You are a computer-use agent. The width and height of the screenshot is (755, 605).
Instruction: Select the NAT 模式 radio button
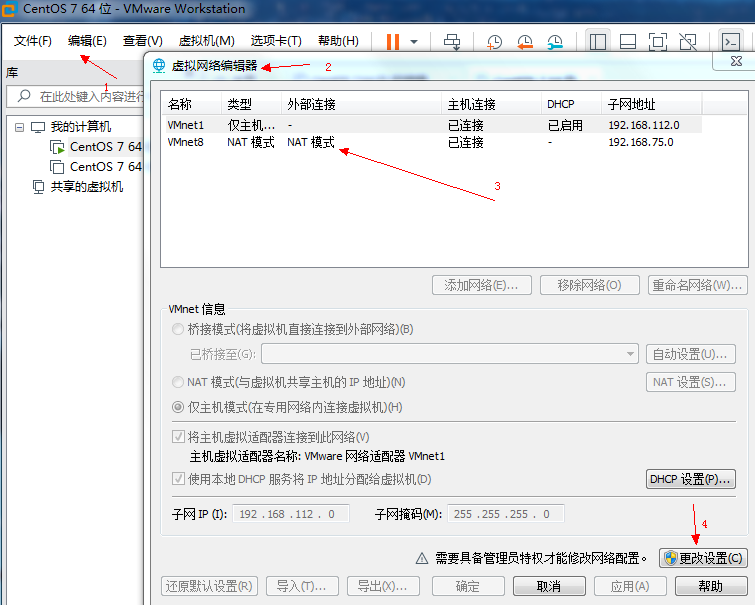pos(178,382)
